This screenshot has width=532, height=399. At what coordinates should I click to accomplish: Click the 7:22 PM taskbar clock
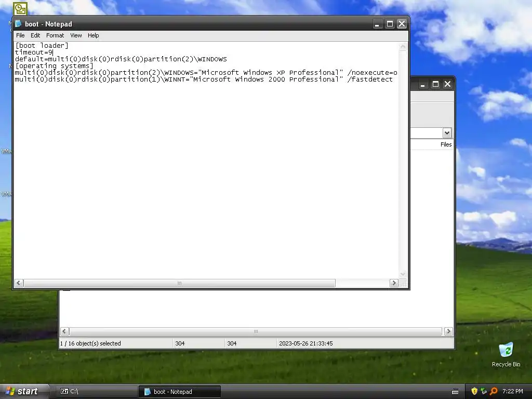click(513, 392)
